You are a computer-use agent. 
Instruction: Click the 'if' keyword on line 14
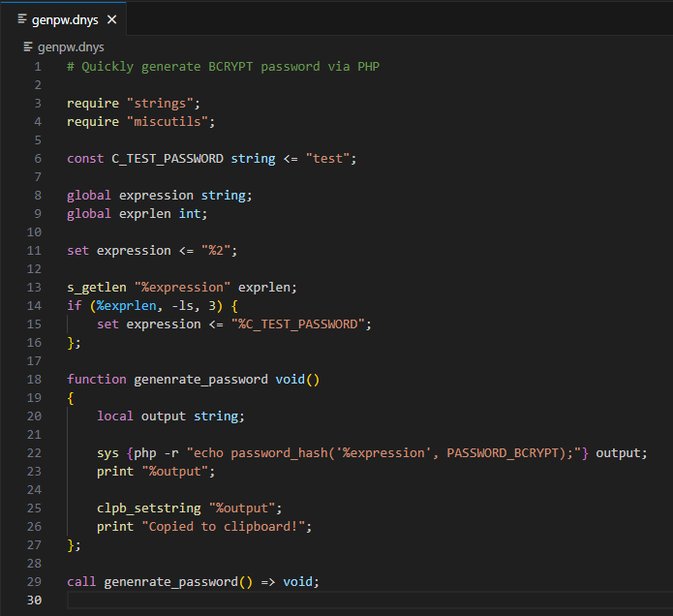click(x=74, y=306)
